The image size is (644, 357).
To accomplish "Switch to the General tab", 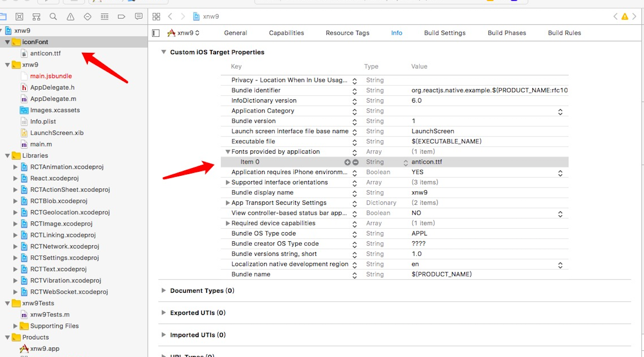I will click(x=236, y=33).
